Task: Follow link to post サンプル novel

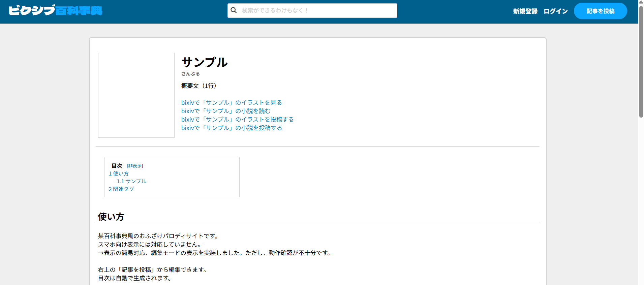Action: coord(232,128)
